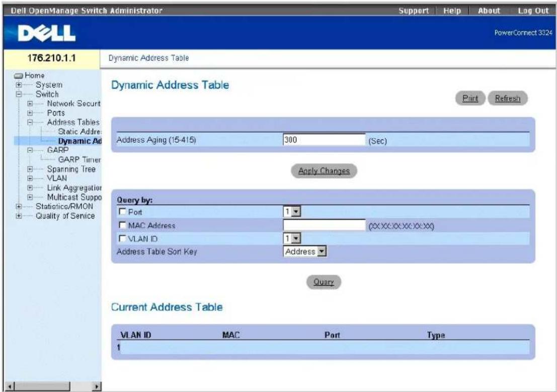
Task: Open the Support link
Action: pos(414,11)
